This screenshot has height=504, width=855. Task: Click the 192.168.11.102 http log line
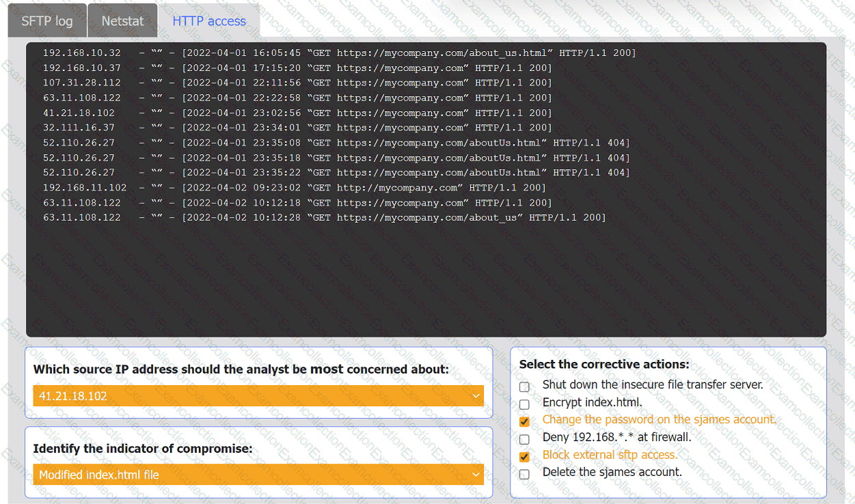[x=294, y=188]
